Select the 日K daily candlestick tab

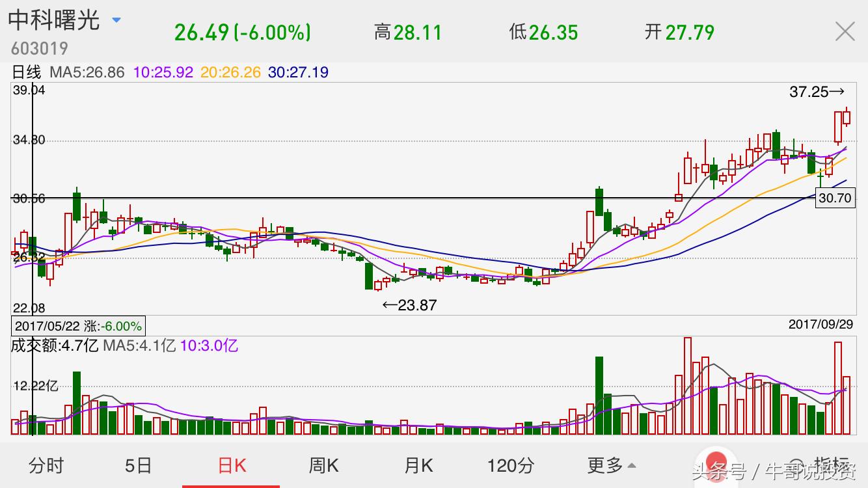(232, 465)
